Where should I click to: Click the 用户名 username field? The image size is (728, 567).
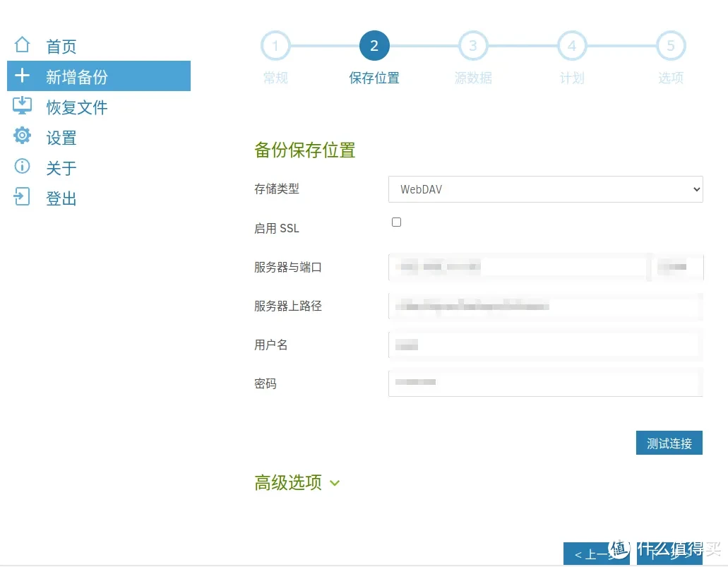point(545,345)
